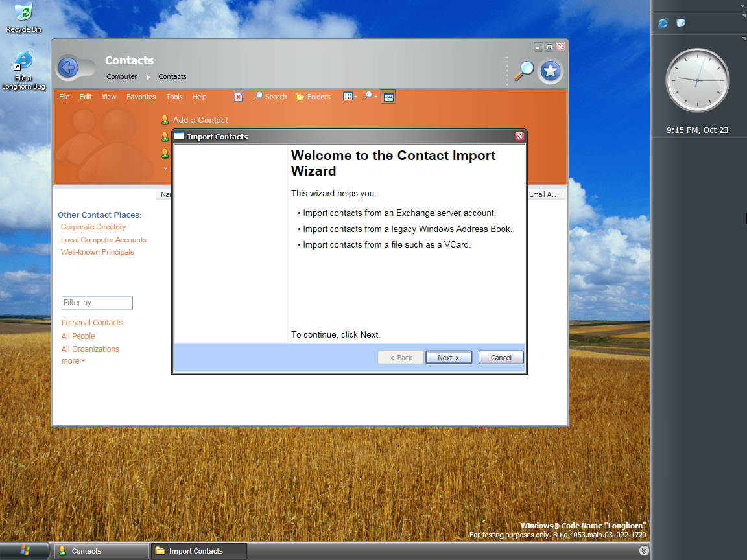Open the magnifier dropdown in the toolbar

click(x=370, y=97)
